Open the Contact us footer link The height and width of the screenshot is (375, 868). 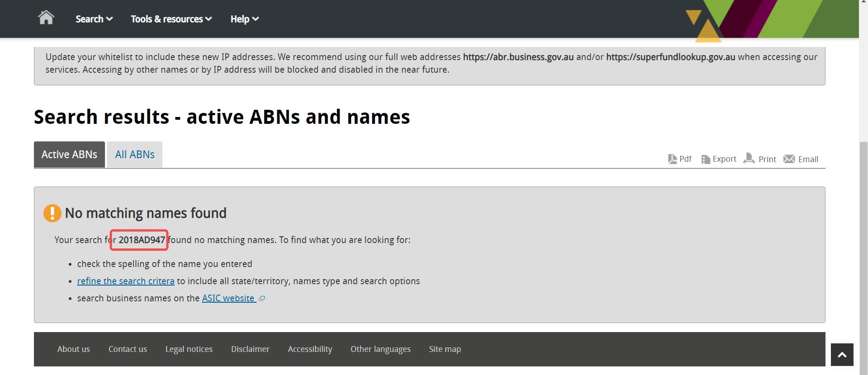(128, 349)
